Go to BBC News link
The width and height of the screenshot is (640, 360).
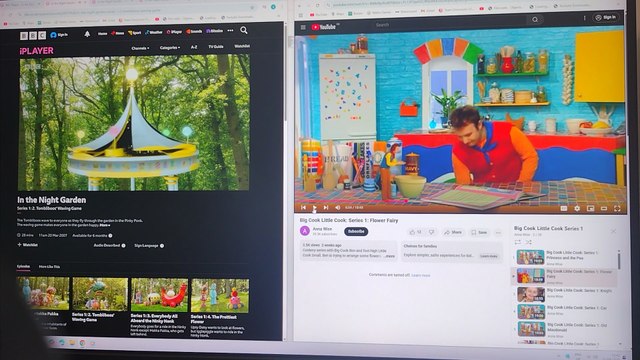[x=118, y=33]
